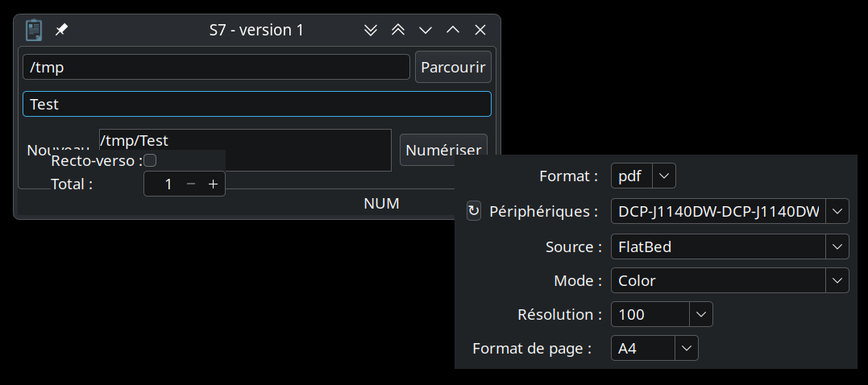Click the double-chevron-up keep above icon
This screenshot has width=868, height=385.
pyautogui.click(x=398, y=30)
